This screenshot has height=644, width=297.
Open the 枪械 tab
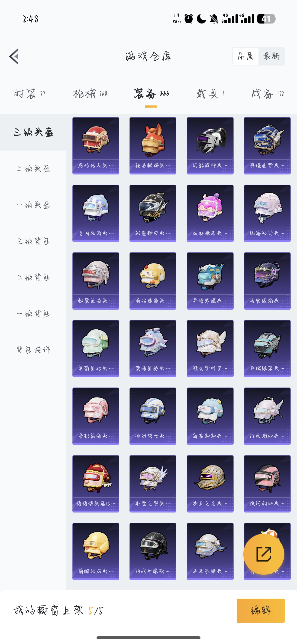tap(90, 94)
